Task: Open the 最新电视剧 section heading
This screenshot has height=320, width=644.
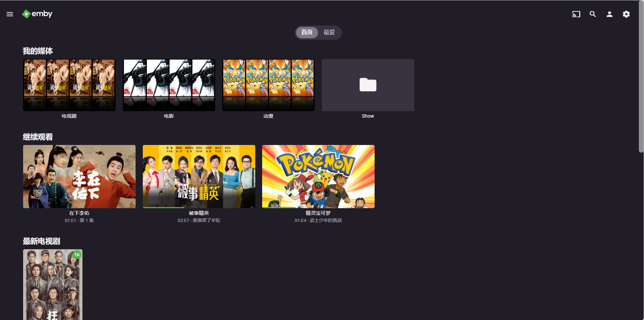Action: [x=41, y=241]
